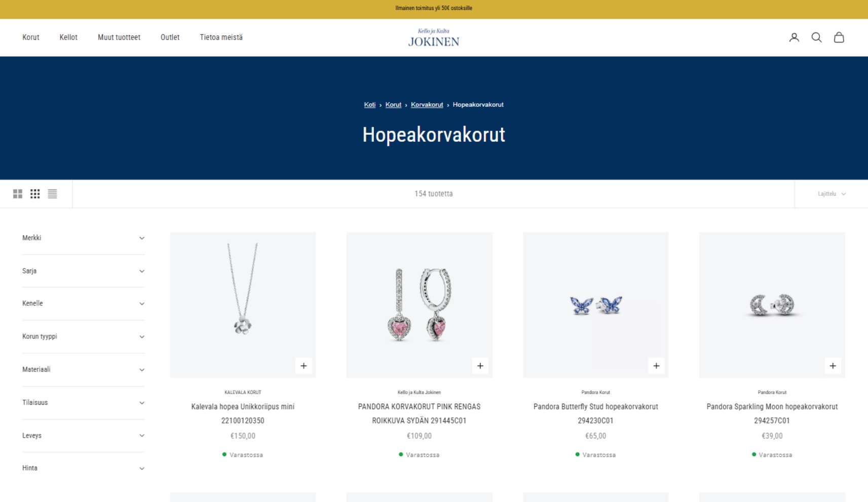Go to Korvakorut breadcrumb link
The image size is (868, 502).
pyautogui.click(x=427, y=105)
